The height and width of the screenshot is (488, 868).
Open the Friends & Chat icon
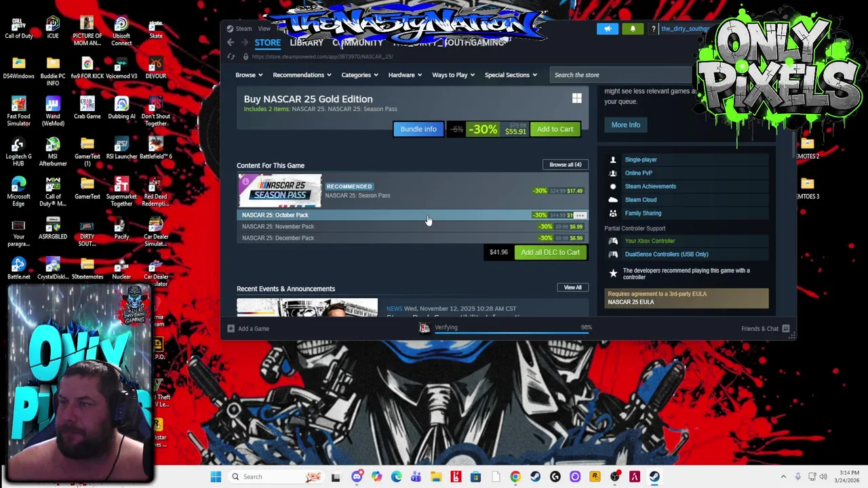tap(785, 329)
